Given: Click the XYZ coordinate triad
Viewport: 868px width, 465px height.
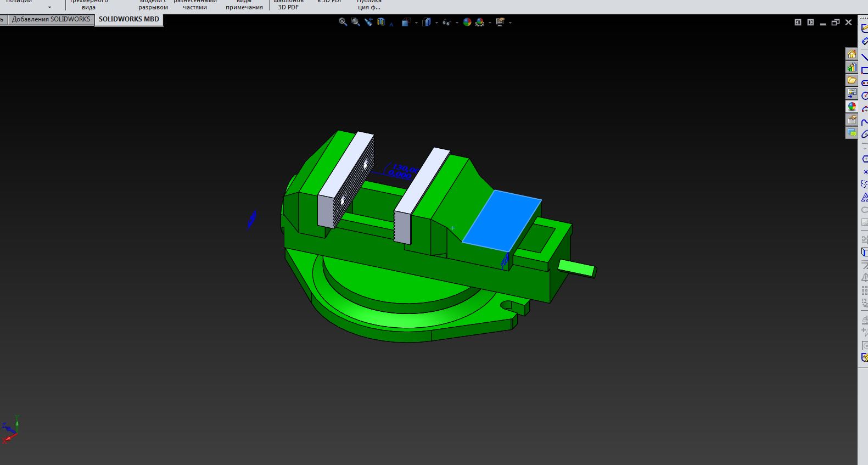Looking at the screenshot, I should click(x=10, y=429).
